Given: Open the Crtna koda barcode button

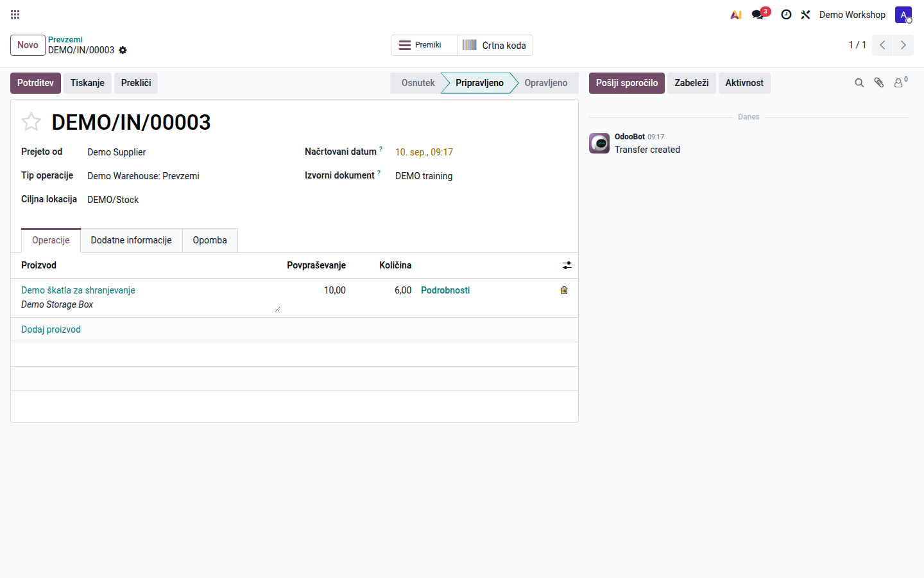Looking at the screenshot, I should [x=495, y=45].
